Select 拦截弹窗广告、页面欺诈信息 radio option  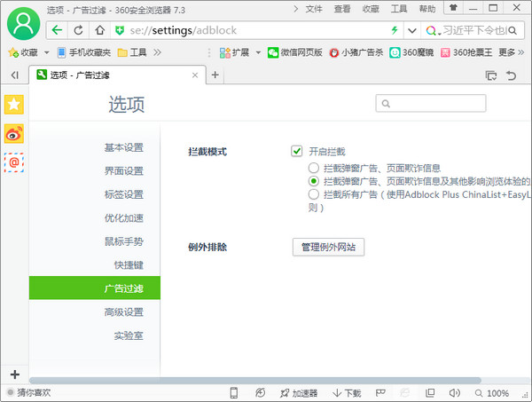pos(314,168)
